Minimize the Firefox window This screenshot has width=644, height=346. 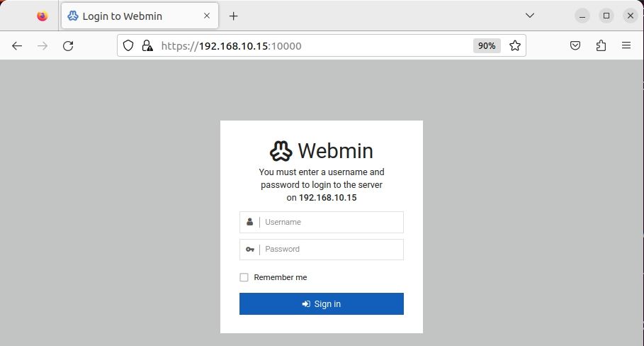[582, 16]
